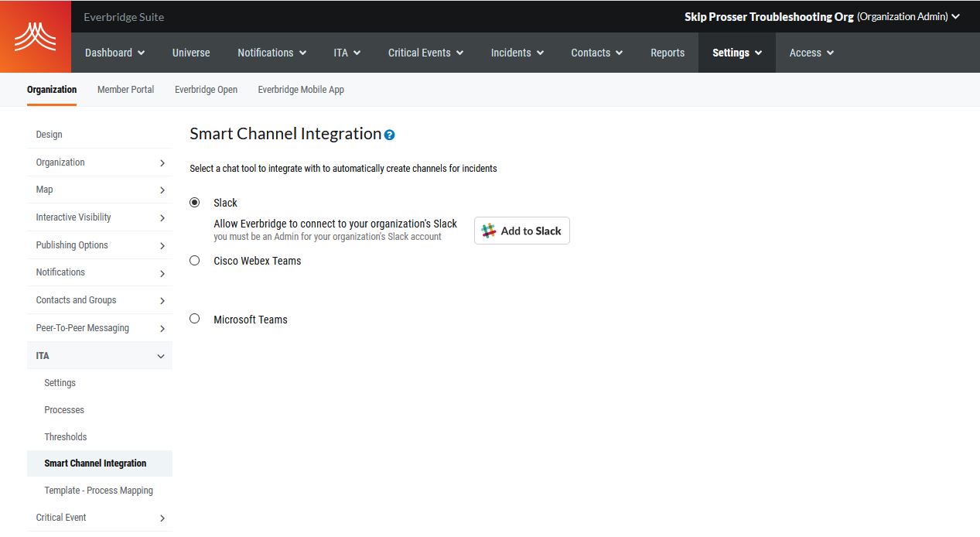980x537 pixels.
Task: Open the Settings dropdown menu
Action: (737, 53)
